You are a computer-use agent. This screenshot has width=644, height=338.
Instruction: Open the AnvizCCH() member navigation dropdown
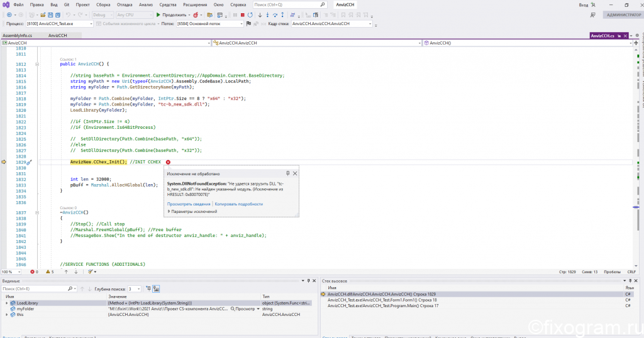pos(528,43)
